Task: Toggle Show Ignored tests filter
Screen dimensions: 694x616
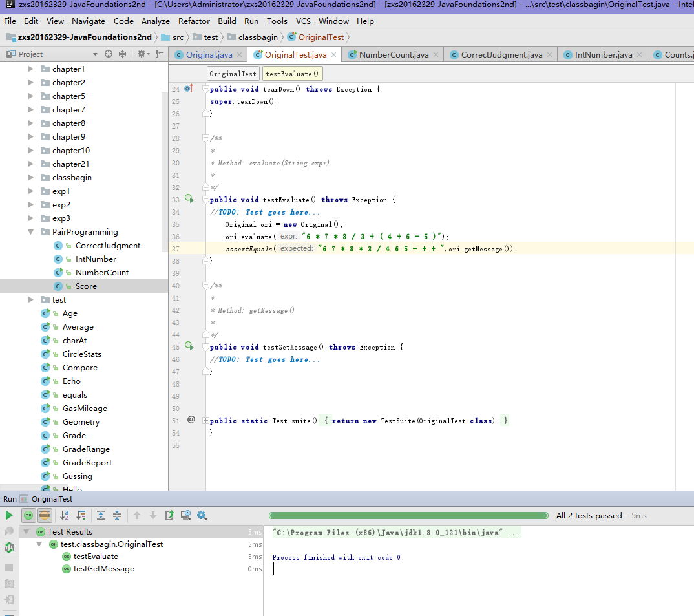Action: pos(45,515)
